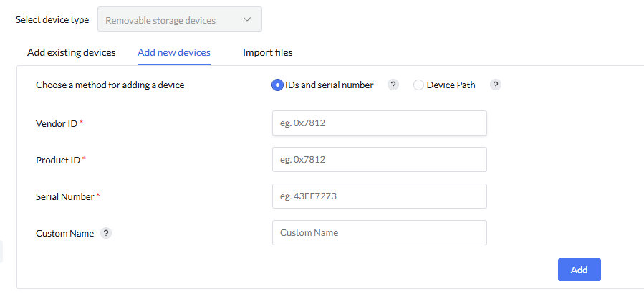
Task: Click the Custom Name text field
Action: click(380, 232)
